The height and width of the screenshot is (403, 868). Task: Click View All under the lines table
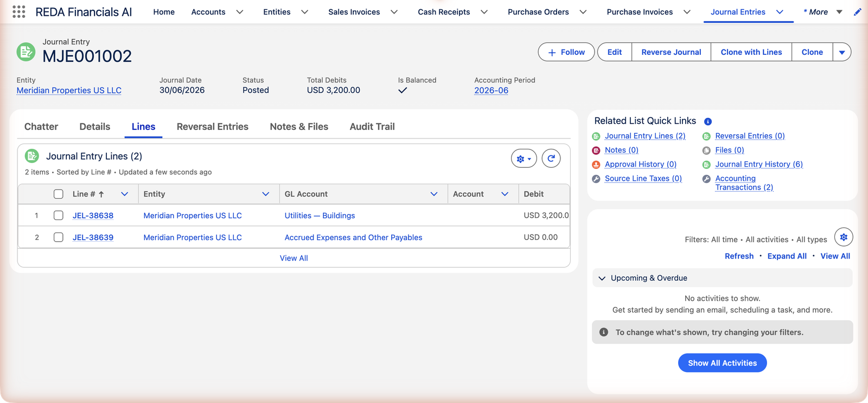coord(294,259)
